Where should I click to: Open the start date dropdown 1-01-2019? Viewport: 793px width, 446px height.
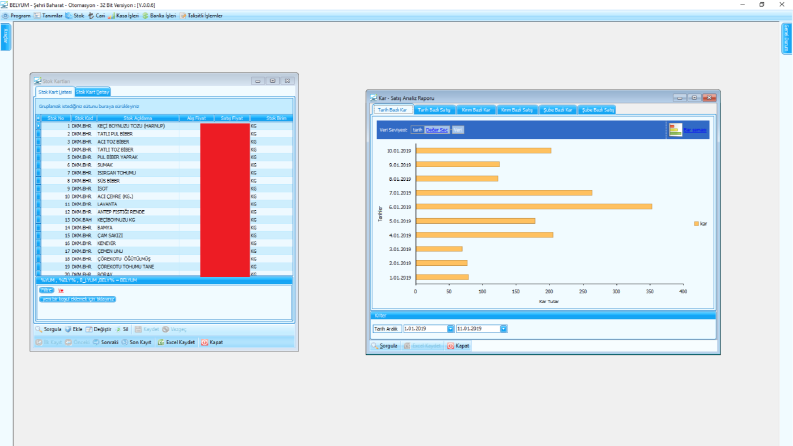(450, 329)
